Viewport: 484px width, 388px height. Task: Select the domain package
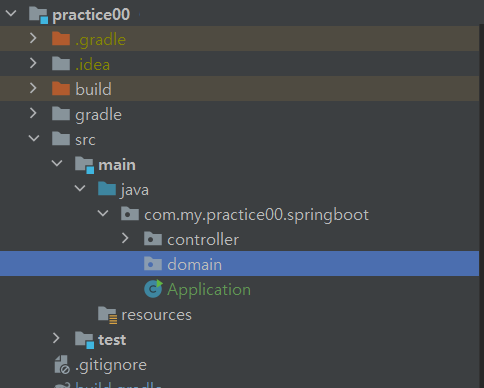coord(239,264)
